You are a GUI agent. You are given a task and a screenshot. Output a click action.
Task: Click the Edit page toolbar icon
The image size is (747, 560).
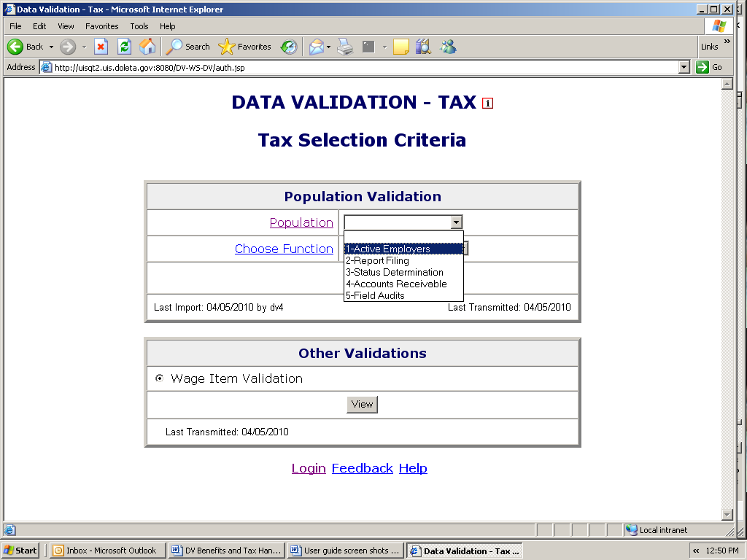[368, 47]
